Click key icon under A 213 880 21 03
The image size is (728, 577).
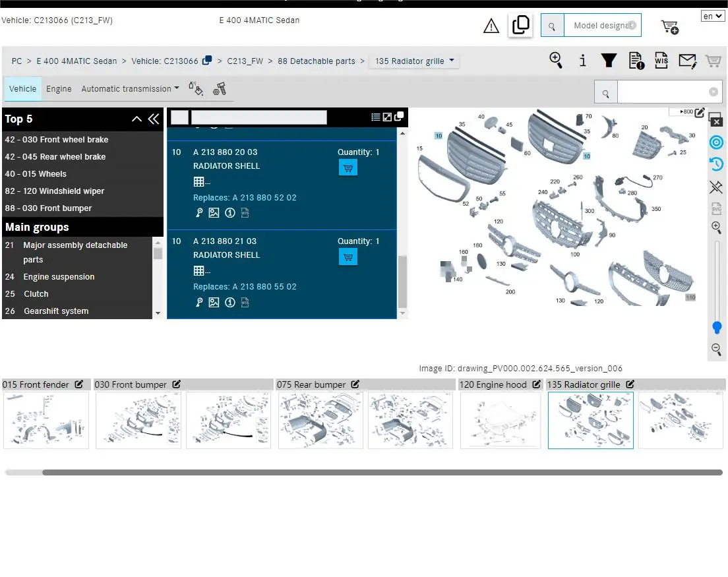(199, 302)
